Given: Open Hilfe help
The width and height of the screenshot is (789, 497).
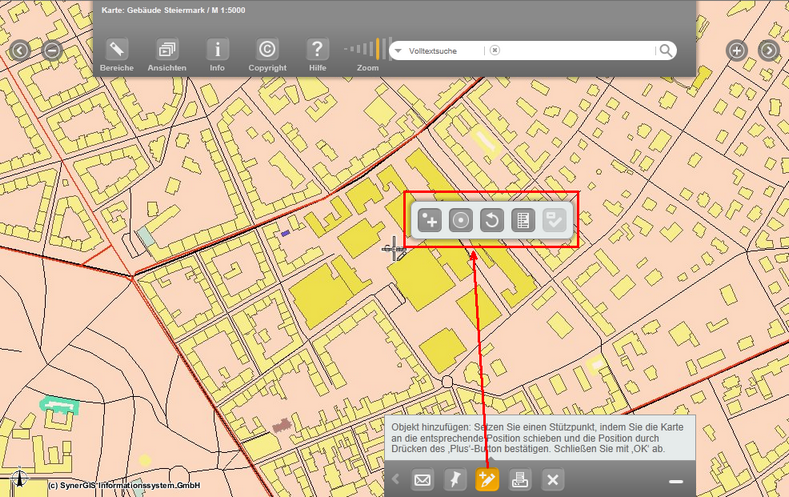Looking at the screenshot, I should 317,50.
